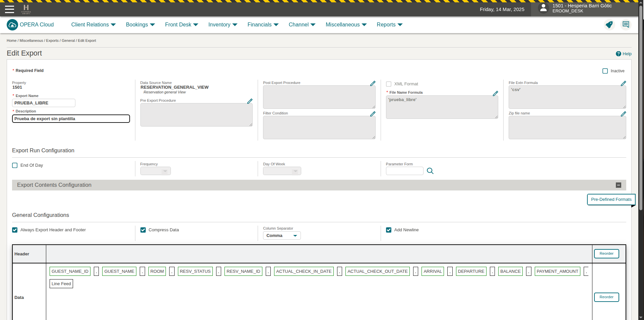The height and width of the screenshot is (320, 644).
Task: Edit the Pre Export Procedure pencil icon
Action: pos(250,101)
